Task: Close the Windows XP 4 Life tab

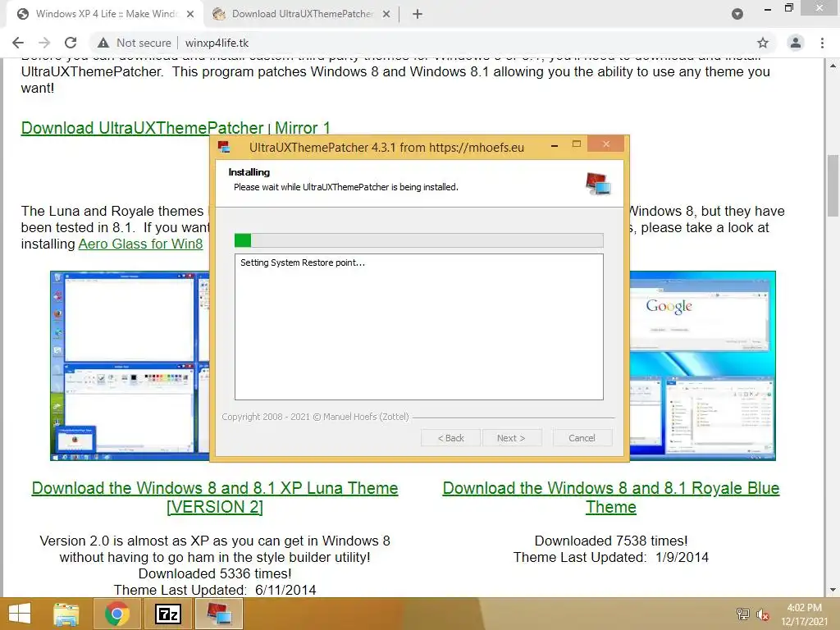Action: tap(190, 15)
